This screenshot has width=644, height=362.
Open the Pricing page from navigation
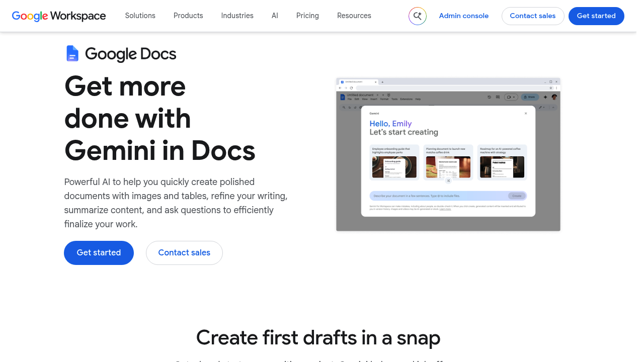coord(307,16)
